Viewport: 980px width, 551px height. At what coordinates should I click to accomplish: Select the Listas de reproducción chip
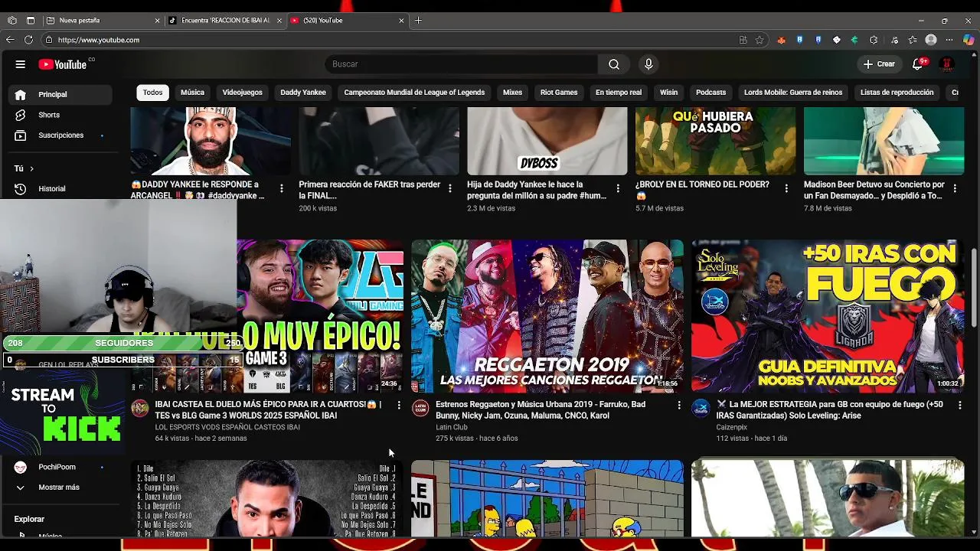click(897, 93)
